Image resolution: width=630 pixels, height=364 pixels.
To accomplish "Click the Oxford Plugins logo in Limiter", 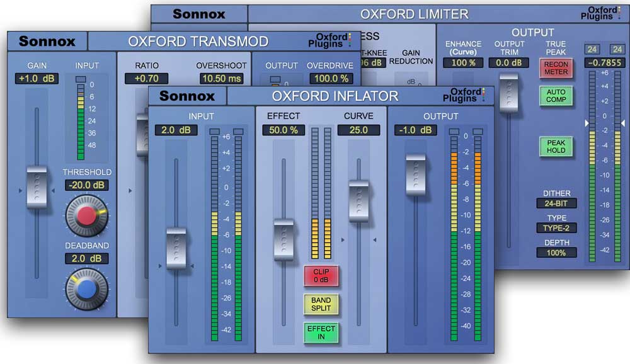I will click(x=601, y=13).
